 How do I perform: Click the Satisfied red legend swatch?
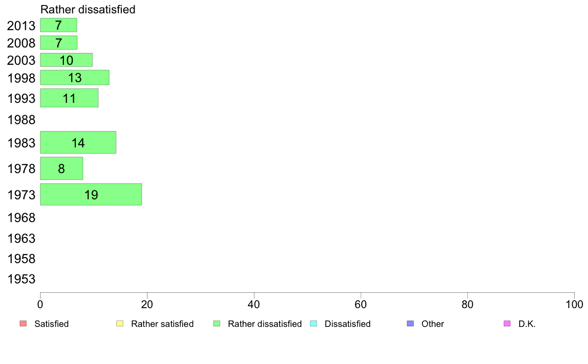(x=23, y=323)
